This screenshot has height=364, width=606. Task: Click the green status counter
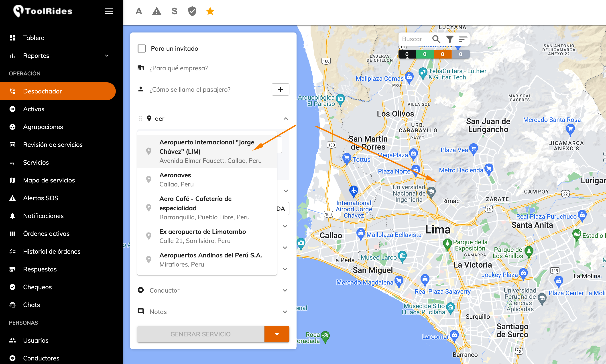pos(425,54)
